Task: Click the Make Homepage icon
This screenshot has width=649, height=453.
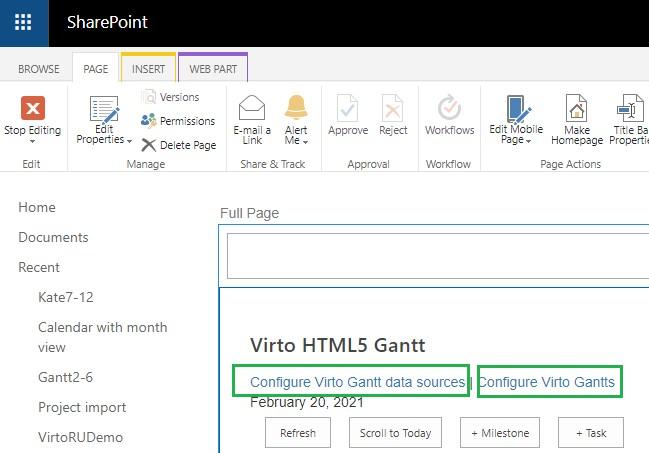Action: pos(577,108)
